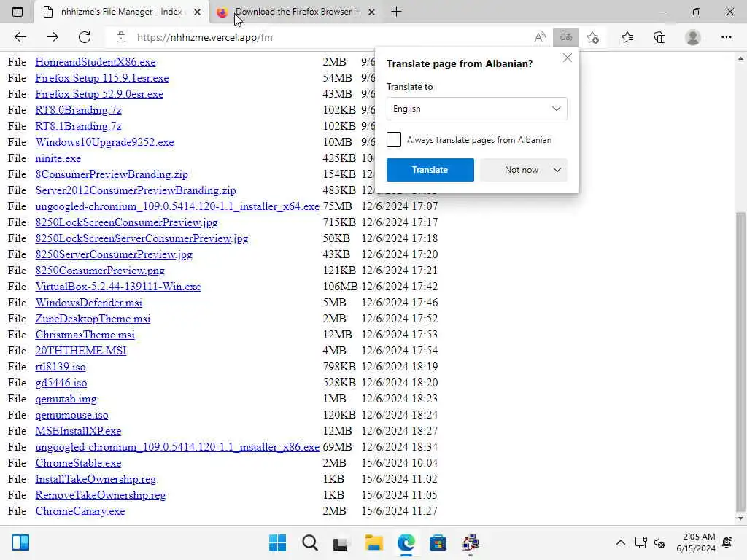The width and height of the screenshot is (747, 560).
Task: Open the profile account icon
Action: click(x=693, y=37)
